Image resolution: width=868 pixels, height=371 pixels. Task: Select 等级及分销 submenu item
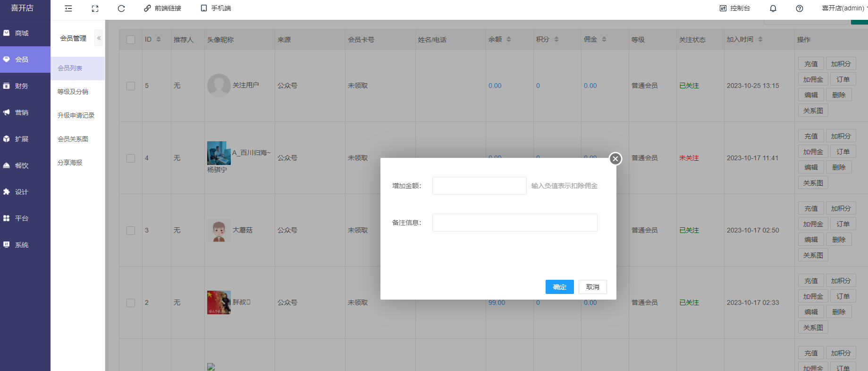tap(78, 92)
